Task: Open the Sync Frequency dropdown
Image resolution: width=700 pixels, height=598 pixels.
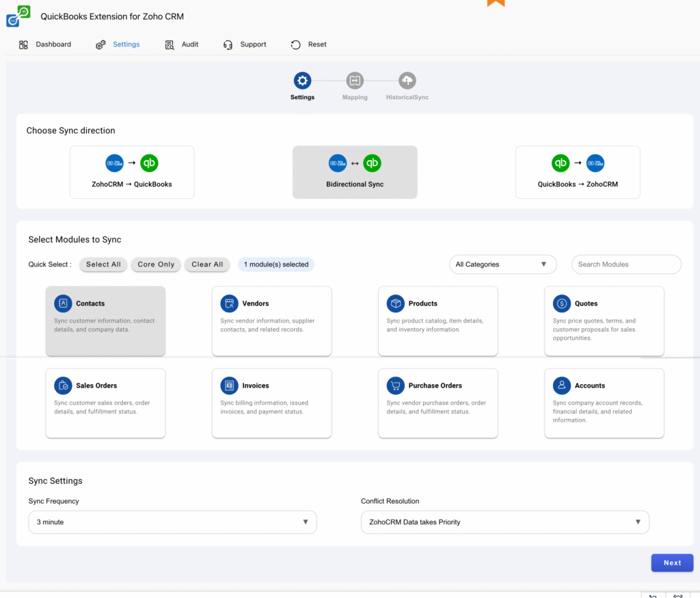Action: pyautogui.click(x=172, y=521)
